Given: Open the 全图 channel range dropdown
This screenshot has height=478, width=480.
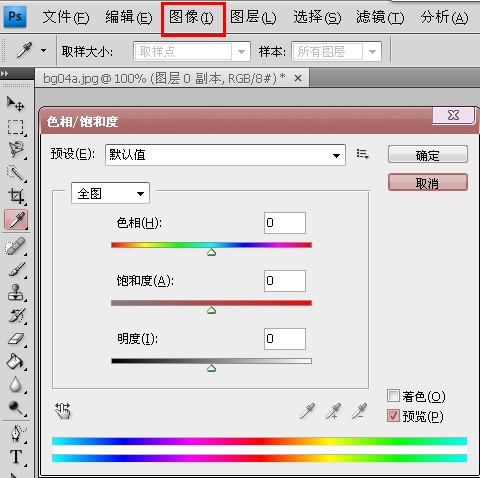Looking at the screenshot, I should pos(110,193).
